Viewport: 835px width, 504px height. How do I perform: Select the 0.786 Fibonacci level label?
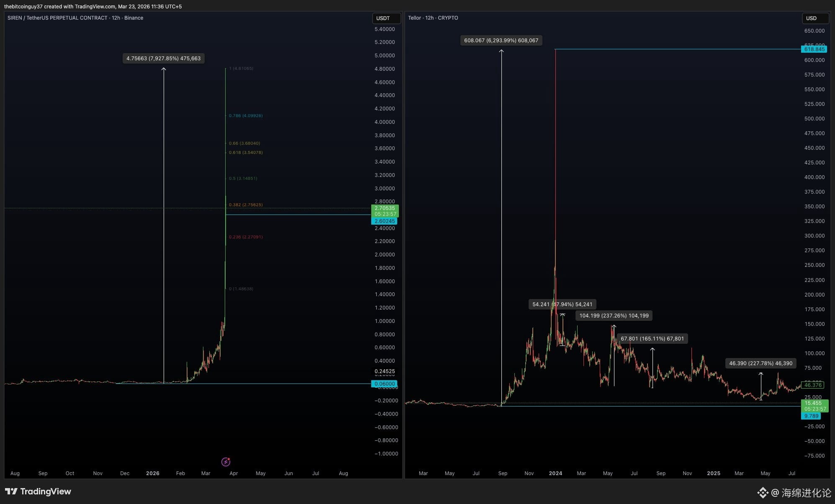coord(246,116)
